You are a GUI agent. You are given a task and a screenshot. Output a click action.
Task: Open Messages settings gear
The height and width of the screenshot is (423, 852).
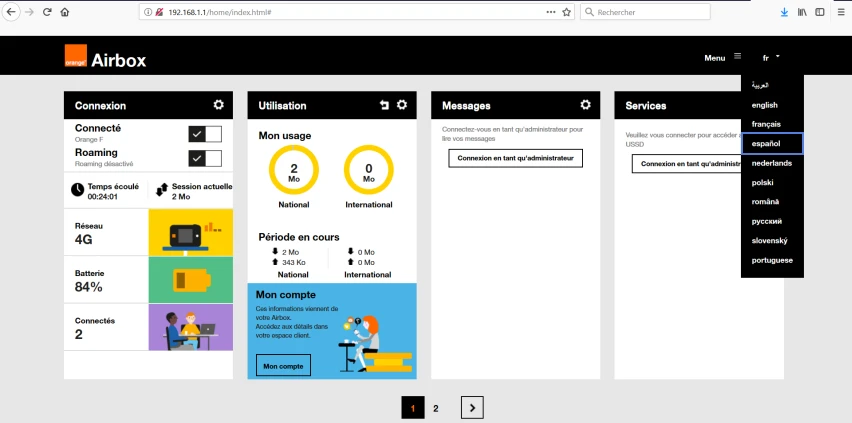[x=585, y=104]
